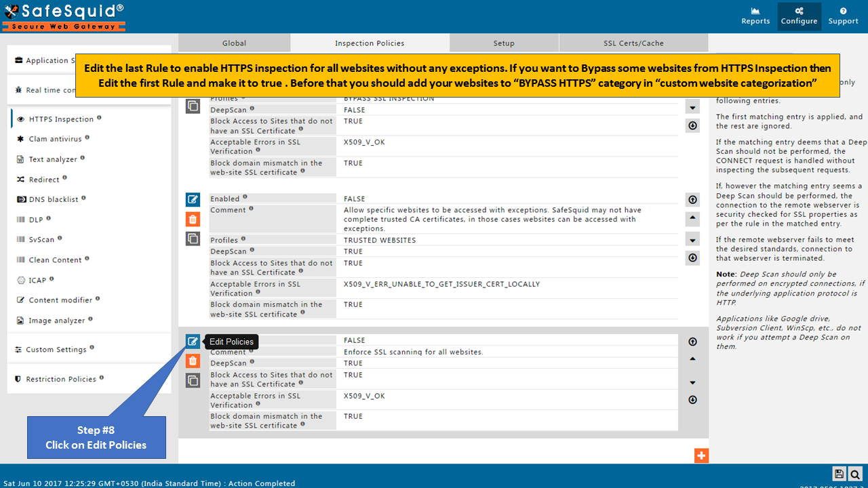This screenshot has height=488, width=868.
Task: Click the save configuration disk icon
Action: tap(840, 474)
